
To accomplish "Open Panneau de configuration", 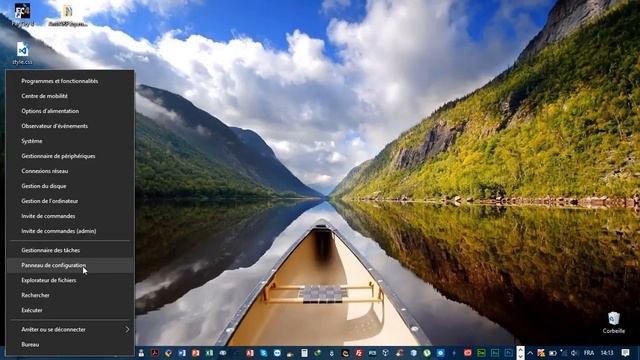I will 70,265.
